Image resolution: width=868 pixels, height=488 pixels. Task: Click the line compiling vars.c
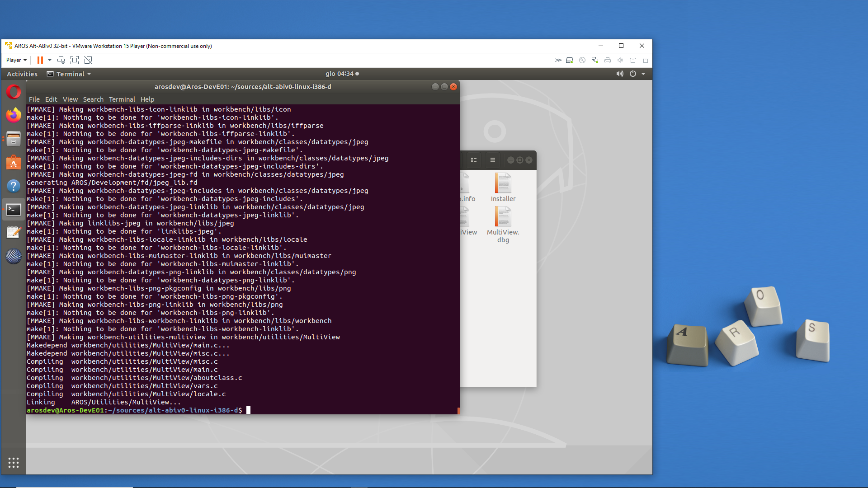click(122, 386)
